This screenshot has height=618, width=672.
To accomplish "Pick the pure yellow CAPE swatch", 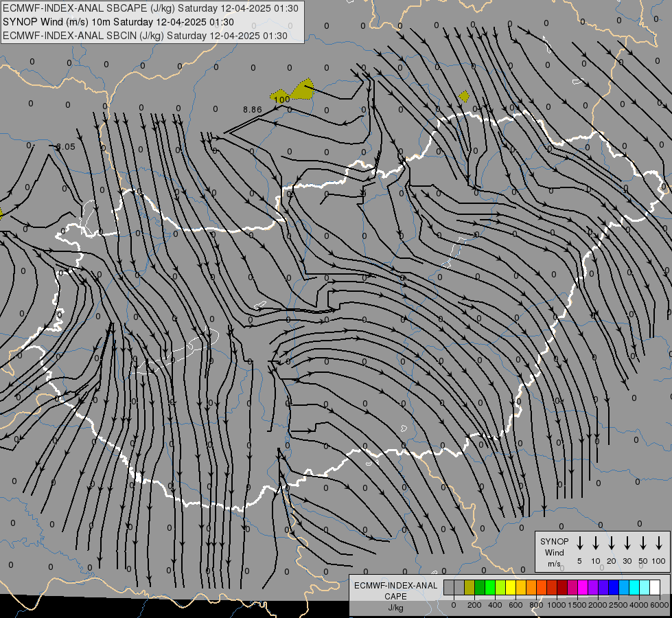I will pyautogui.click(x=511, y=587).
